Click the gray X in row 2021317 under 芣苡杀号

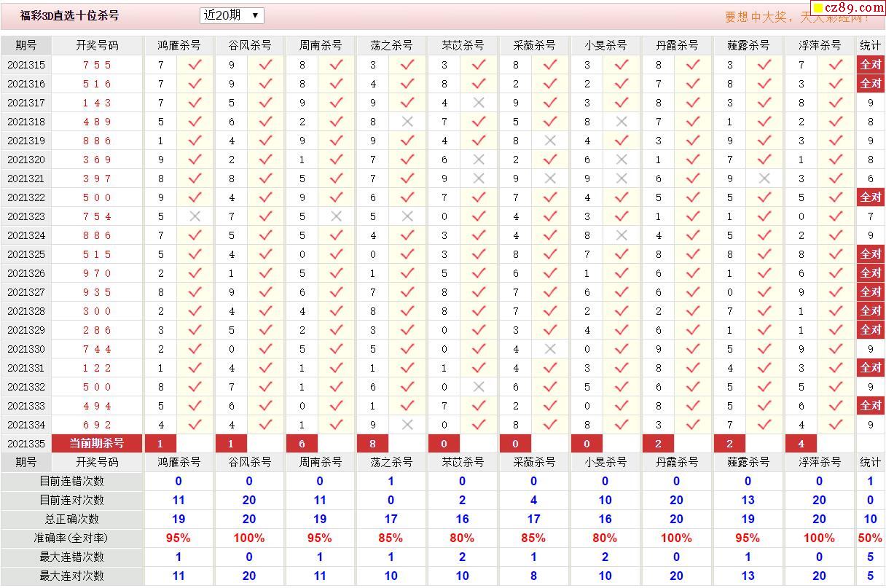479,103
